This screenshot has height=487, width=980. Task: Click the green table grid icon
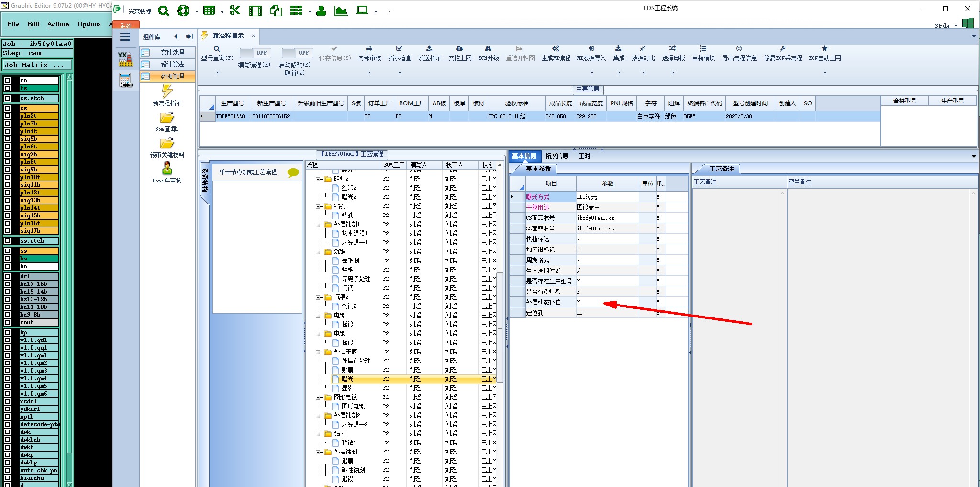click(x=209, y=11)
